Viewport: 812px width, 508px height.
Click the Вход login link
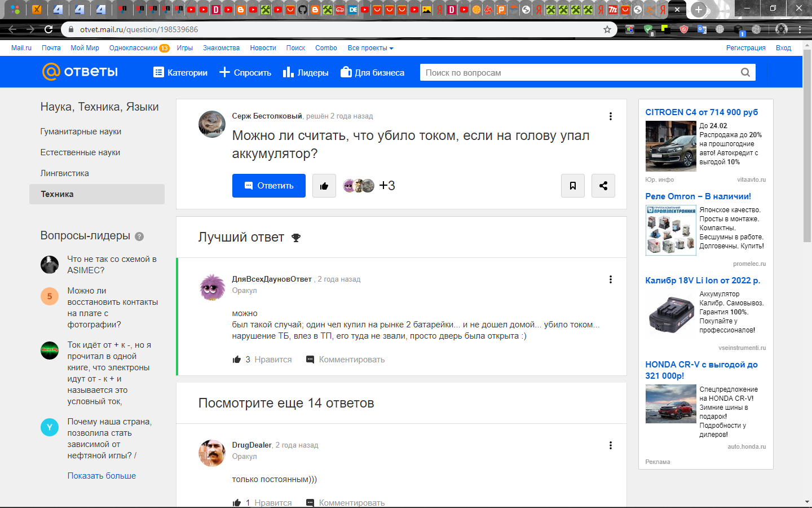783,48
